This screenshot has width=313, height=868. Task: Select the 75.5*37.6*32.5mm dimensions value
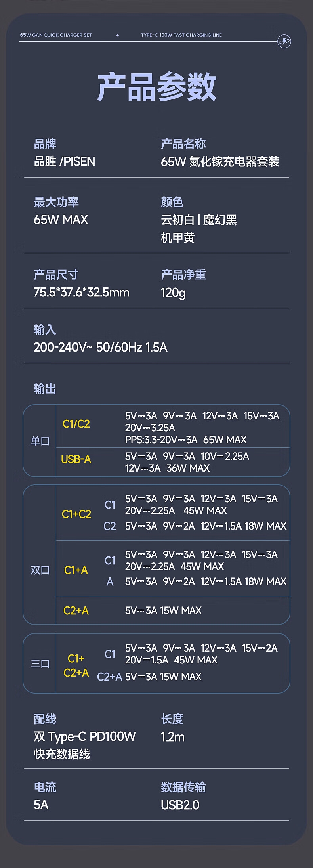pyautogui.click(x=82, y=293)
